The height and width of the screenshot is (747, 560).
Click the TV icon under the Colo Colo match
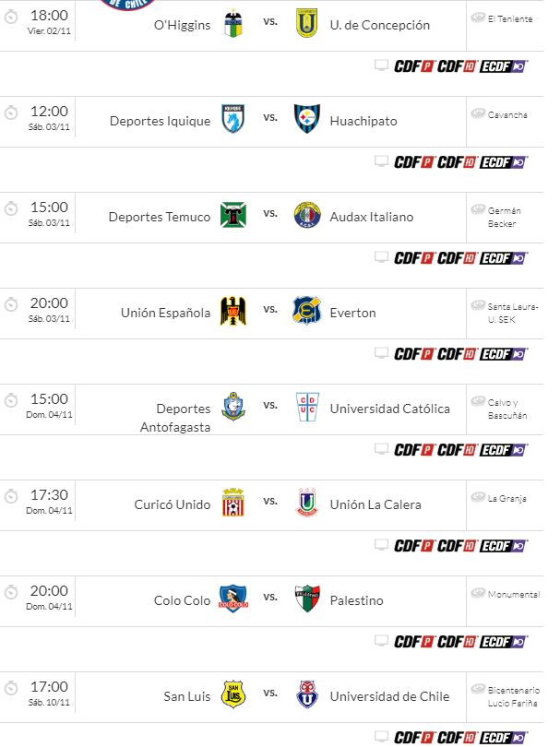click(381, 641)
